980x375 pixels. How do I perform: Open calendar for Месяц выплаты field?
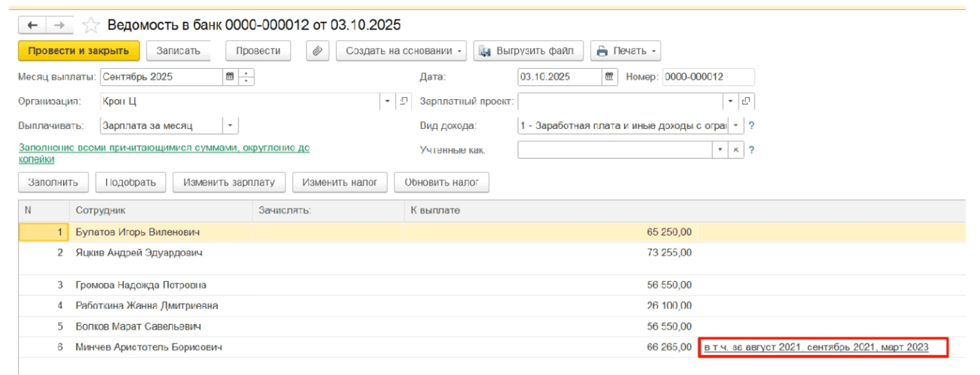tap(230, 77)
